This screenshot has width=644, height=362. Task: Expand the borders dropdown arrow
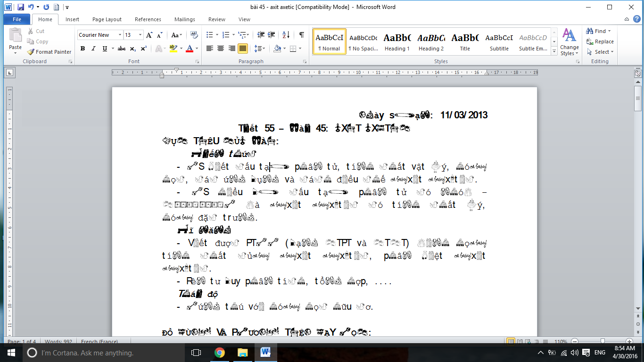(x=300, y=49)
